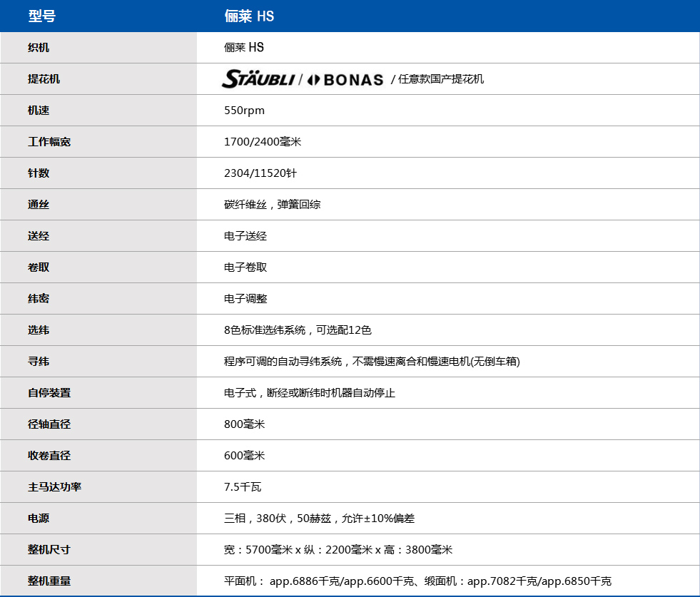Image resolution: width=700 pixels, height=597 pixels.
Task: Select the 程序可调的自动寻纬系统 description
Action: (x=372, y=362)
